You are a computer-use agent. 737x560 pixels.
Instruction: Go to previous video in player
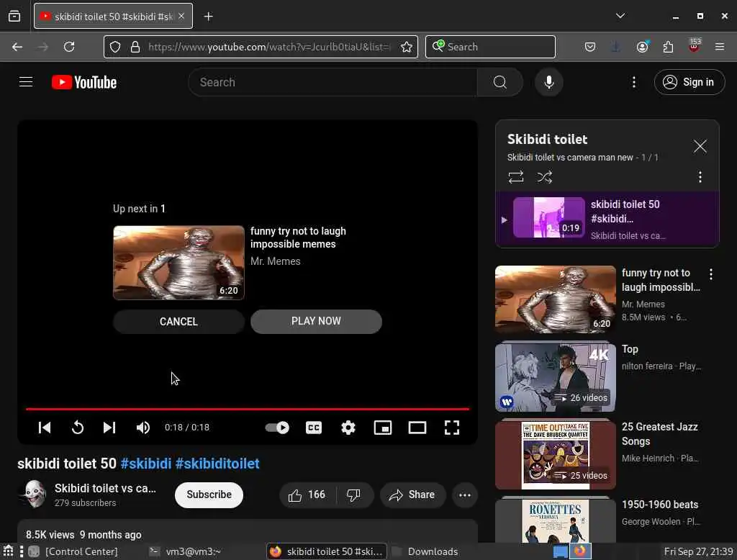(45, 428)
